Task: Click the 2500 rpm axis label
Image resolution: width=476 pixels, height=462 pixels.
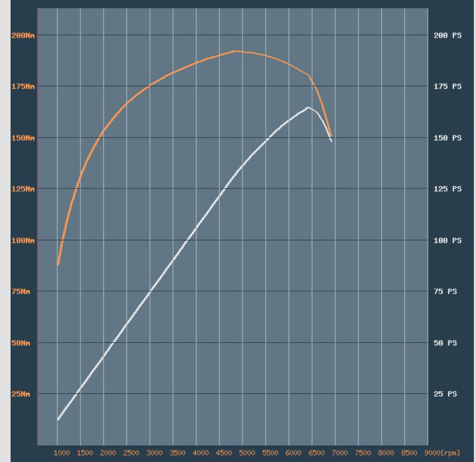Action: (x=131, y=453)
